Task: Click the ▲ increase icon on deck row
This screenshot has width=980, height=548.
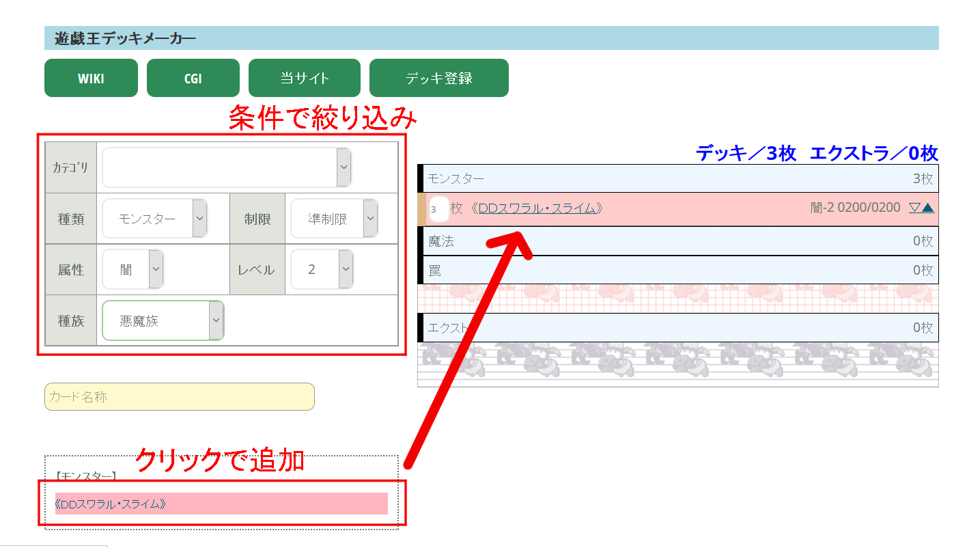Action: 928,208
